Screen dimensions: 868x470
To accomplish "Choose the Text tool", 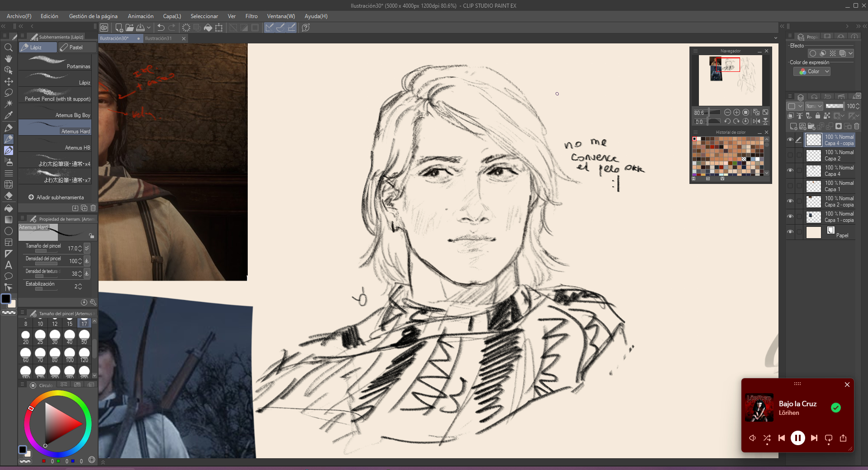I will coord(8,265).
